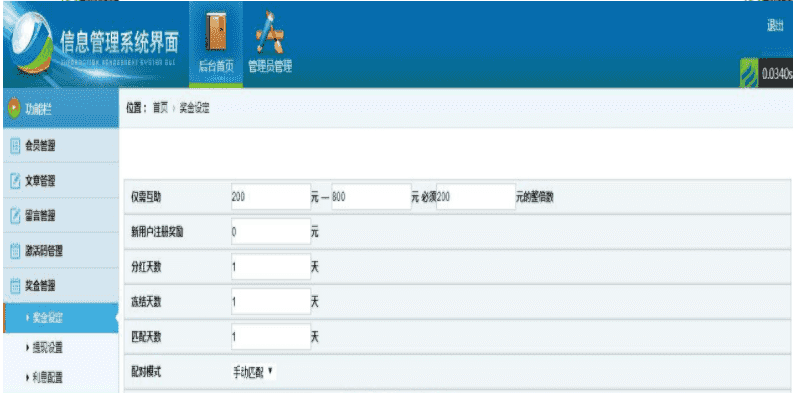Click the 退出 logout link
This screenshot has width=803, height=393.
pyautogui.click(x=775, y=26)
